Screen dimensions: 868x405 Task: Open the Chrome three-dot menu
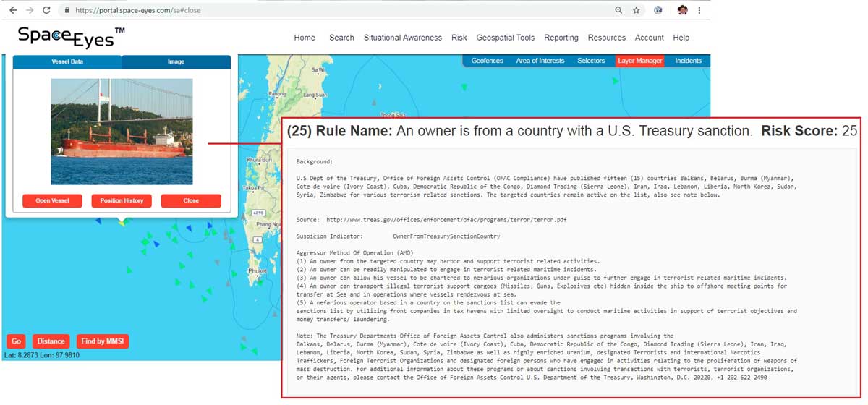[x=699, y=10]
